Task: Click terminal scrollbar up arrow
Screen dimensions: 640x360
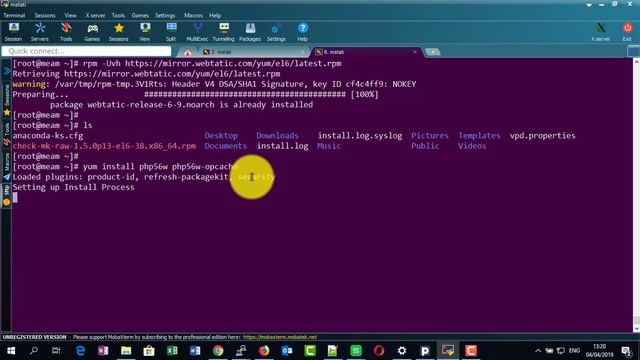Action: point(636,62)
